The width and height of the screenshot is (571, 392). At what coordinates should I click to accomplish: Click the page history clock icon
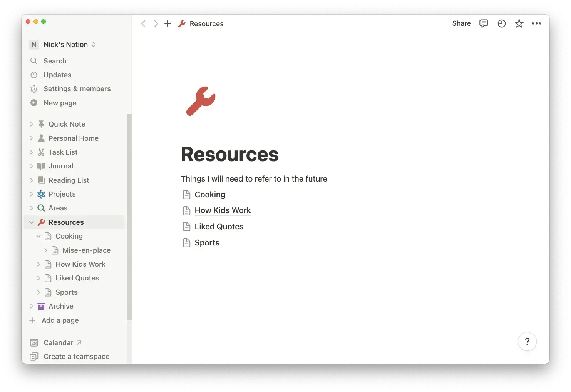tap(501, 23)
